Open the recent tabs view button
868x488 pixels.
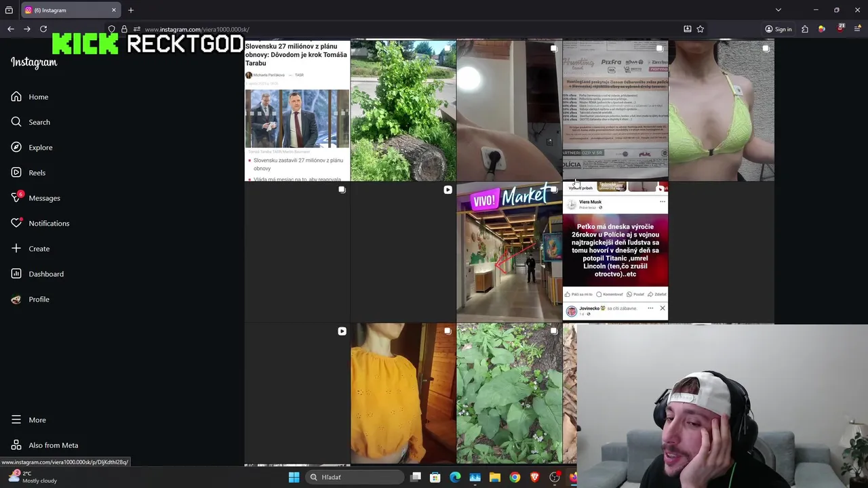click(x=9, y=10)
